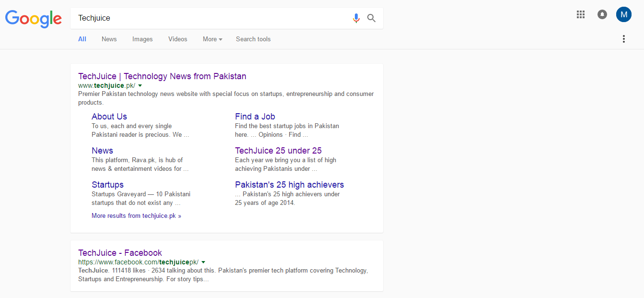The width and height of the screenshot is (644, 298).
Task: Open Google notifications bell
Action: point(602,14)
